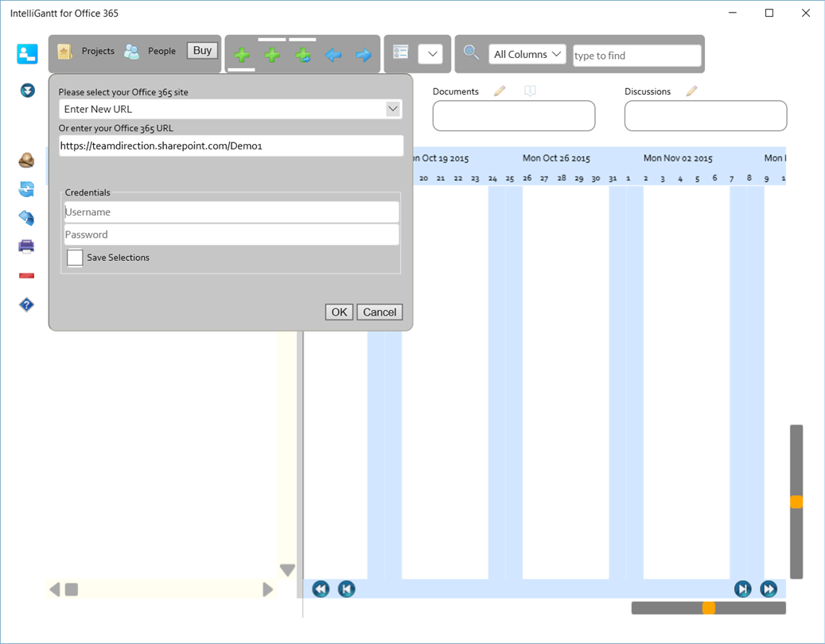Click the blue left arrow outdent icon

pyautogui.click(x=333, y=55)
